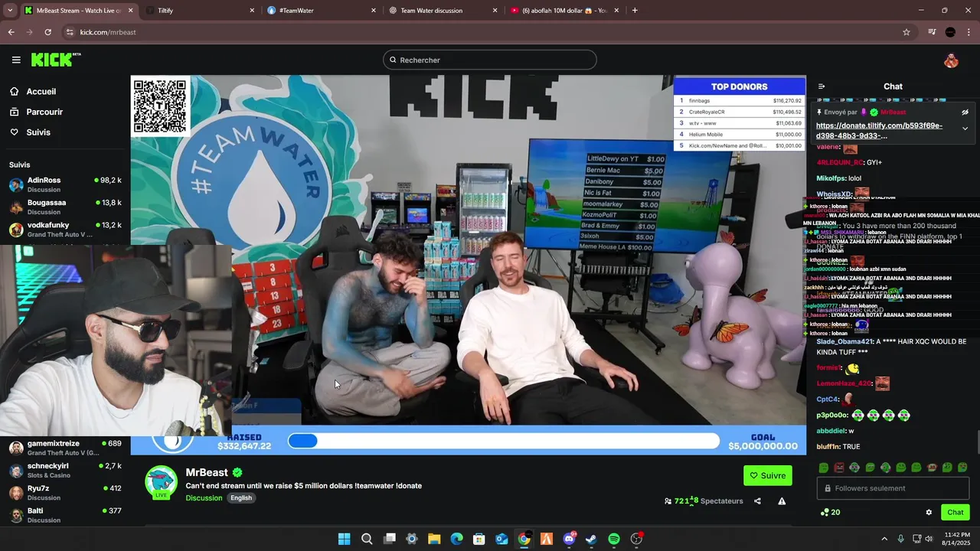980x551 pixels.
Task: Expand the pinned message chevron
Action: pyautogui.click(x=965, y=129)
